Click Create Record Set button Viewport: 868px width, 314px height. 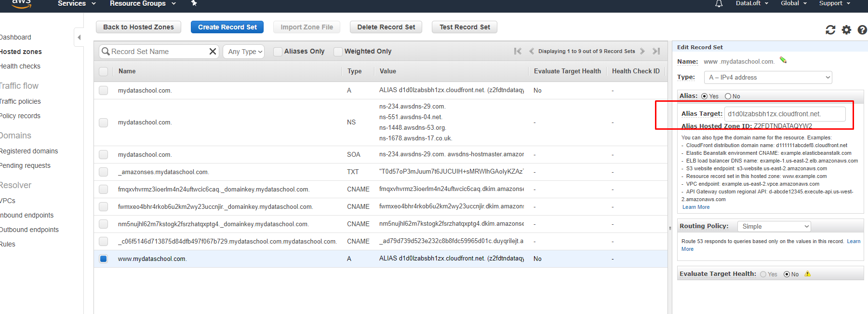pyautogui.click(x=227, y=27)
